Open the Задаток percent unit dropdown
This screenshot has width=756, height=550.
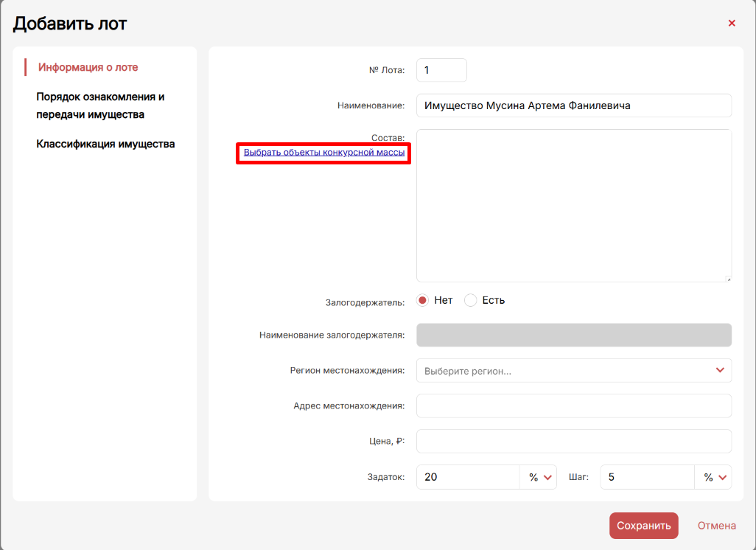point(539,477)
